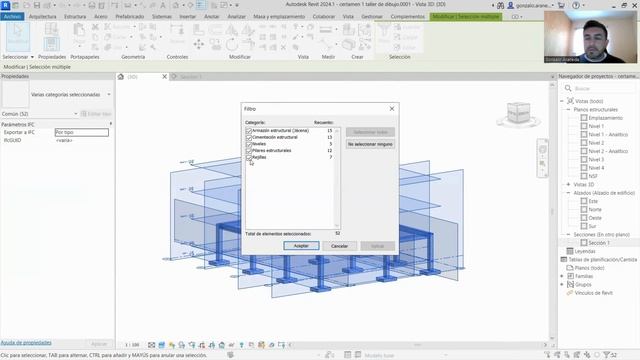Open the Norte elevation in browser

(595, 209)
